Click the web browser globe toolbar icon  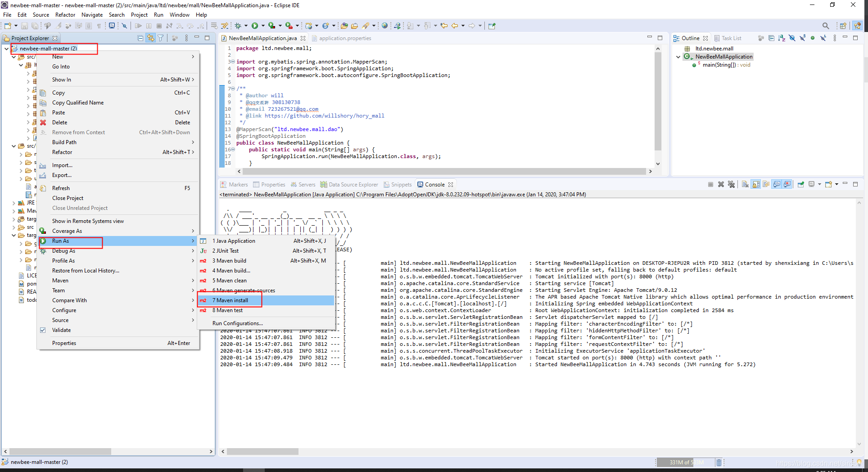[x=384, y=26]
